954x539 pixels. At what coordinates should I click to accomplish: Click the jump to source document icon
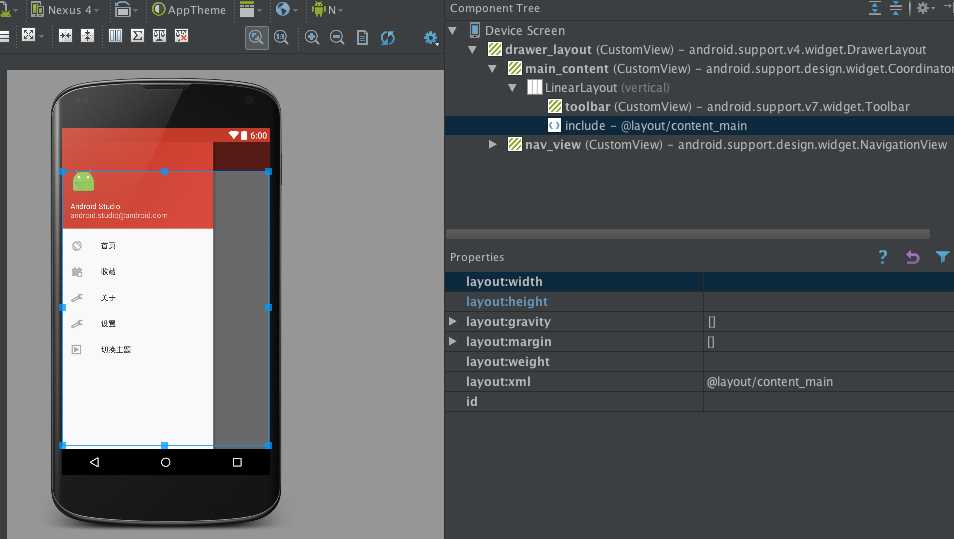(362, 38)
